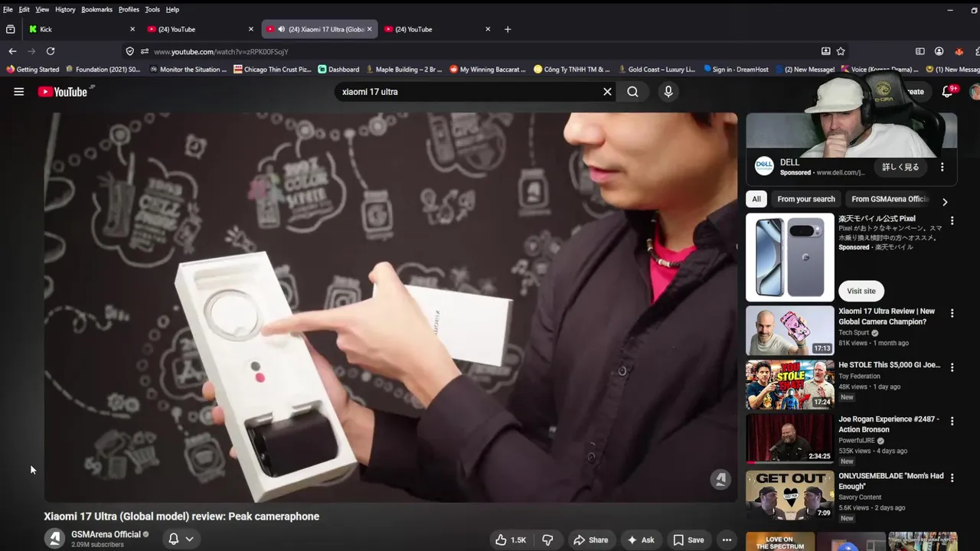
Task: Reload the current page
Action: click(51, 51)
